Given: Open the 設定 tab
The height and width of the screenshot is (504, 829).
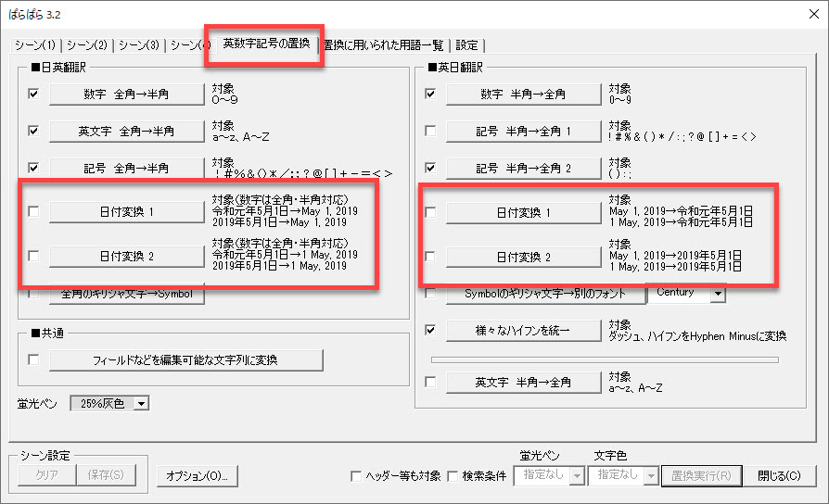Looking at the screenshot, I should [467, 45].
